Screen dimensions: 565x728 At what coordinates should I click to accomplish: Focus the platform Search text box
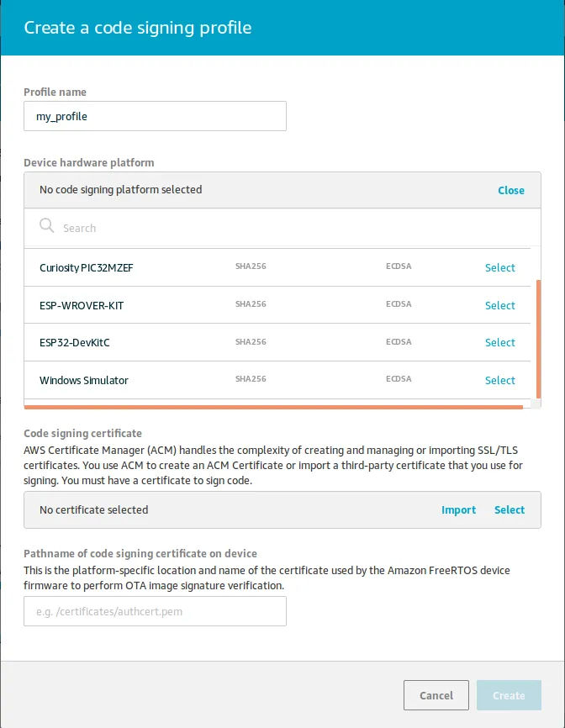294,228
